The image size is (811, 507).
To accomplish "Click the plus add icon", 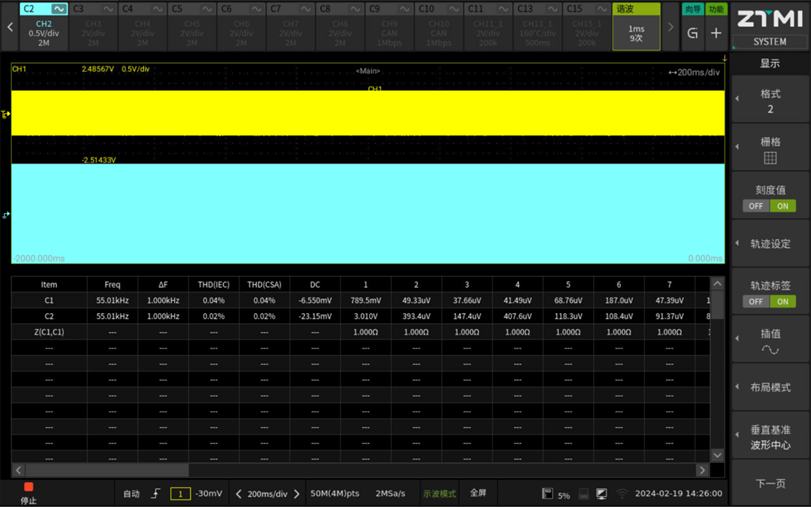I will pyautogui.click(x=716, y=34).
